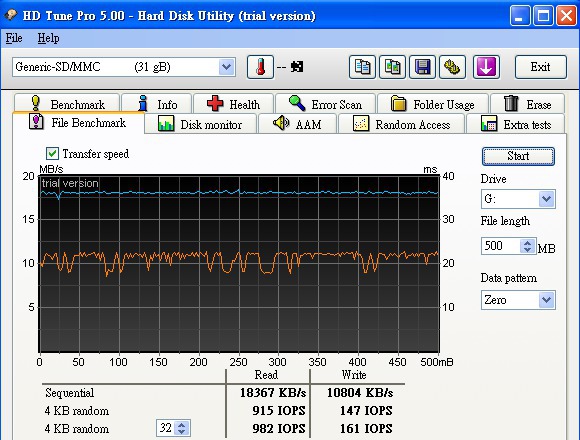This screenshot has height=440, width=580.
Task: Start the file benchmark
Action: pos(518,156)
